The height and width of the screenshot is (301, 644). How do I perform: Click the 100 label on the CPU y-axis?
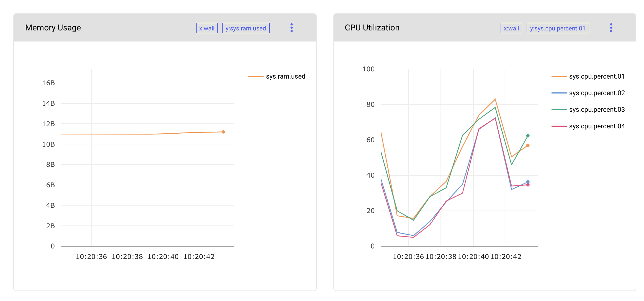pyautogui.click(x=369, y=69)
